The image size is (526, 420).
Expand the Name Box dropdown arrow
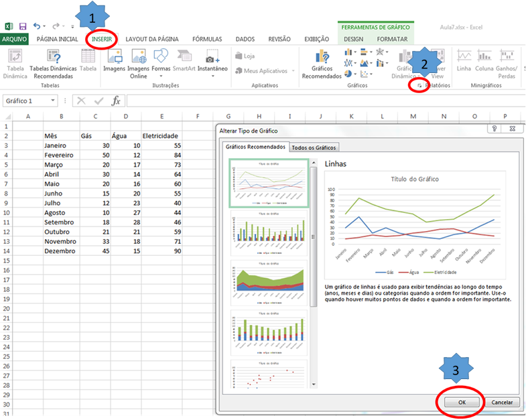[53, 100]
